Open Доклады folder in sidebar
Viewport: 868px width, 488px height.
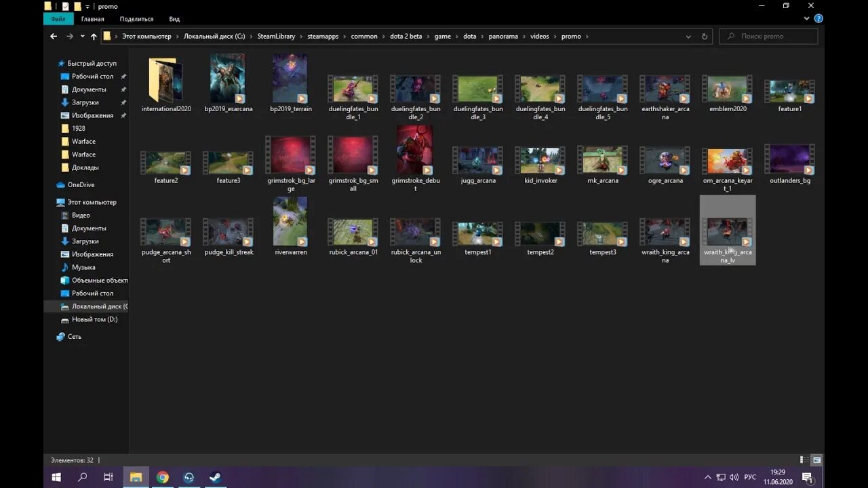80,167
